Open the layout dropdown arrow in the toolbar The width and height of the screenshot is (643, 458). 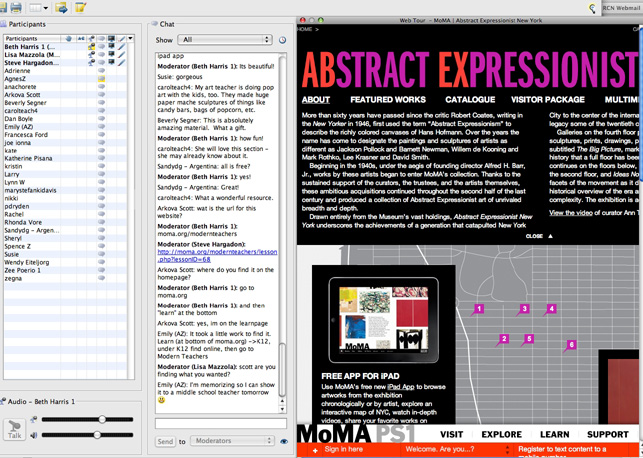[45, 7]
